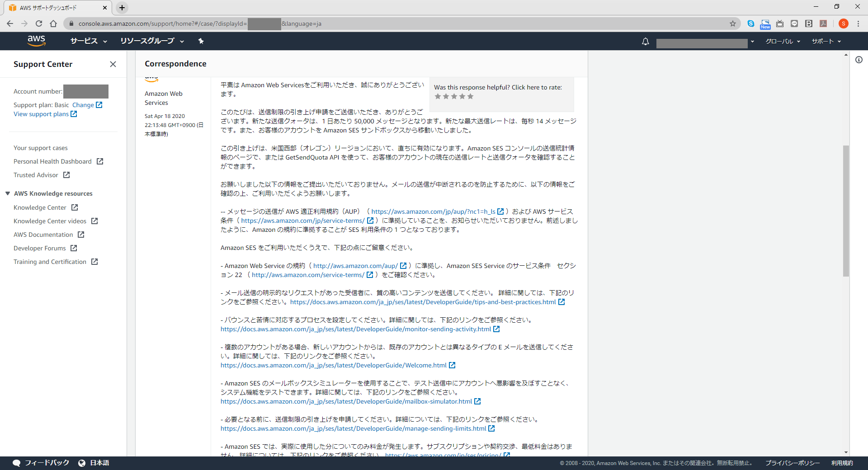The image size is (868, 470).
Task: Click the extension icon labeled New
Action: [x=765, y=24]
